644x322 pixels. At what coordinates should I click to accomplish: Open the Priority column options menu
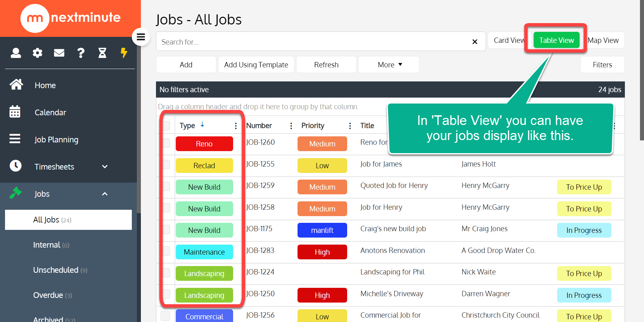click(x=350, y=126)
